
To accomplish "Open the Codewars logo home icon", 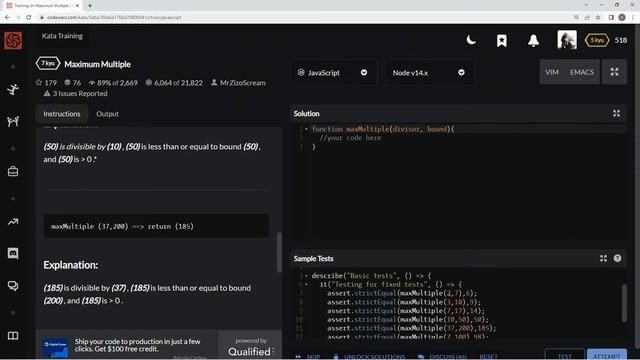I will coord(13,40).
